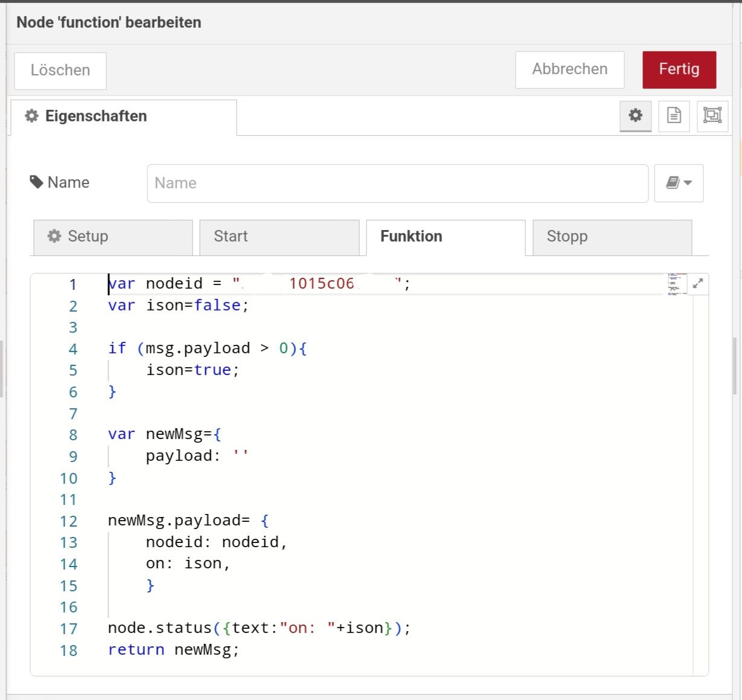Screen dimensions: 742x700
Task: Confirm with the Fertig button
Action: 679,69
